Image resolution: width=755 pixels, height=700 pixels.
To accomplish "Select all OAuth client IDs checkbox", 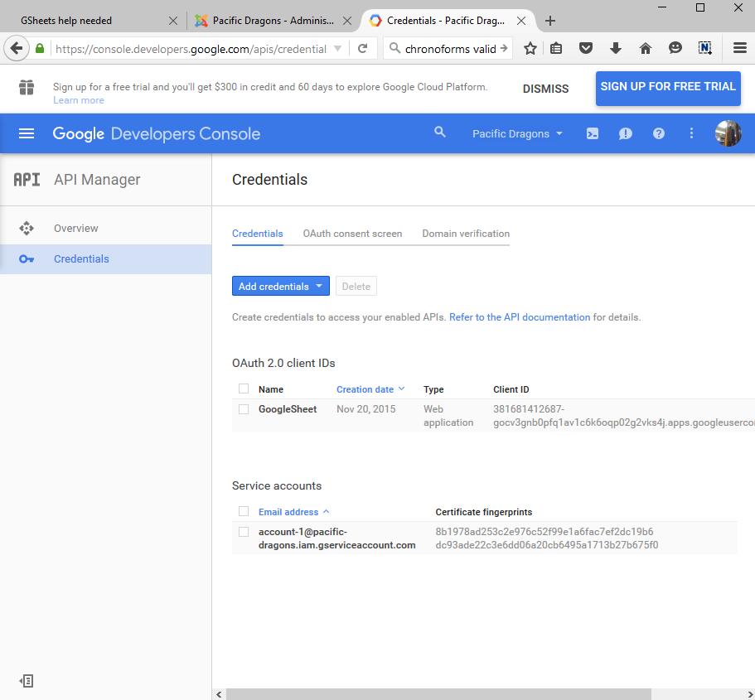I will click(x=244, y=389).
